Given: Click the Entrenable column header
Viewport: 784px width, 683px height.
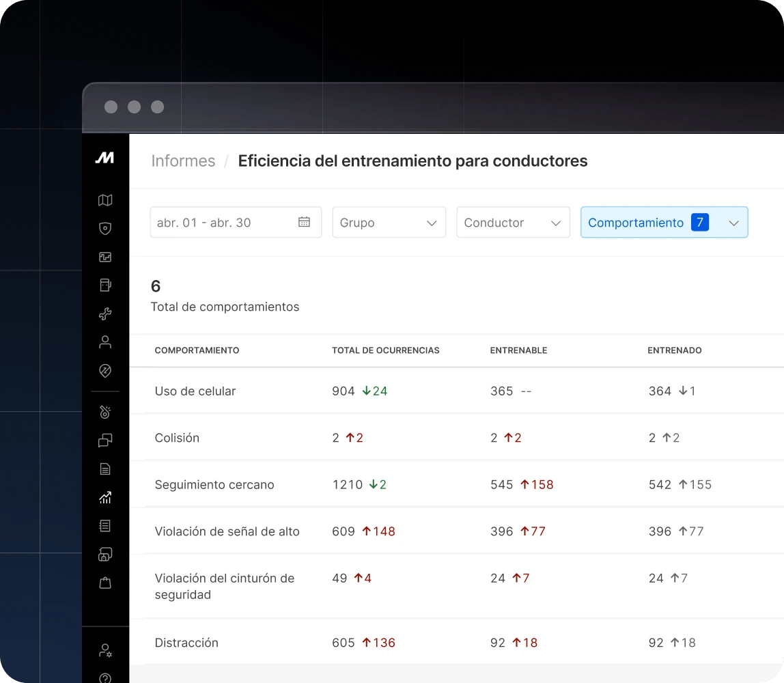Looking at the screenshot, I should (x=518, y=350).
